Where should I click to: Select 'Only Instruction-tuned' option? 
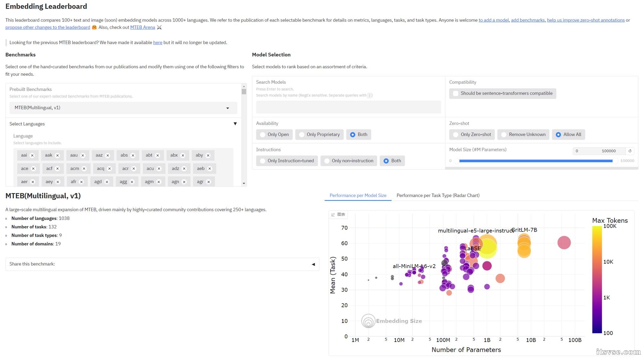click(x=287, y=161)
